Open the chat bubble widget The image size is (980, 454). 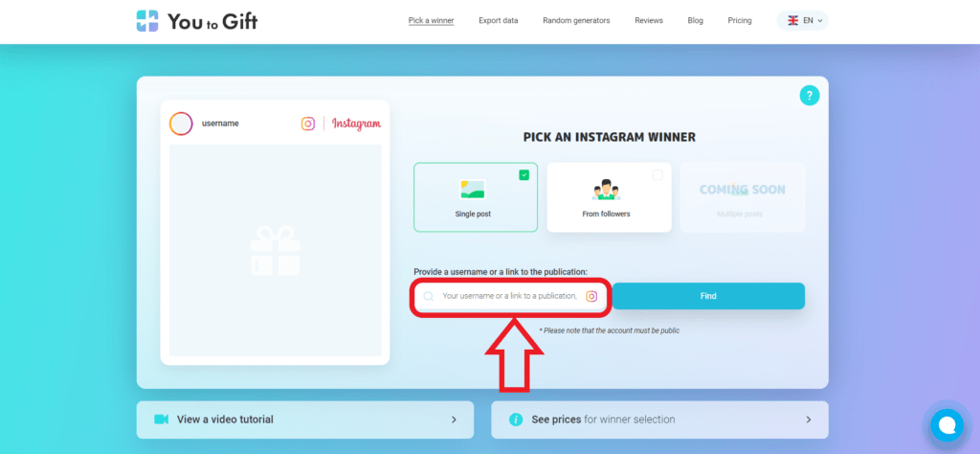947,425
